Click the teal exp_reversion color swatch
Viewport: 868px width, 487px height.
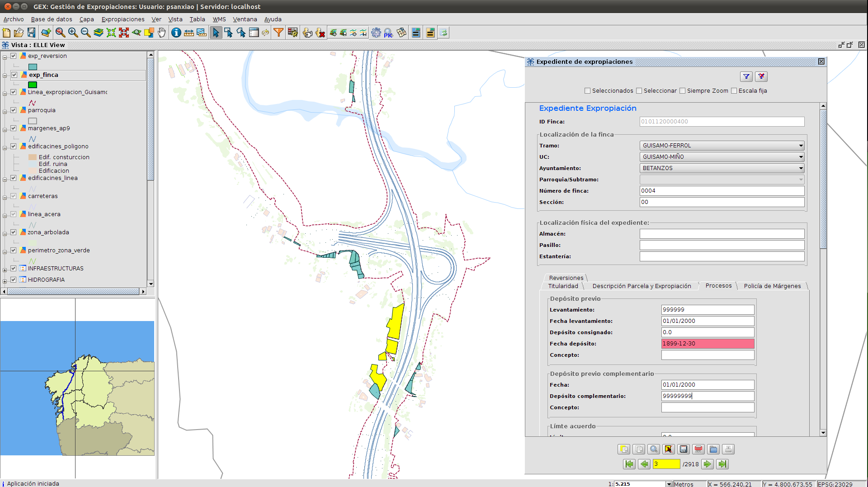pos(33,67)
